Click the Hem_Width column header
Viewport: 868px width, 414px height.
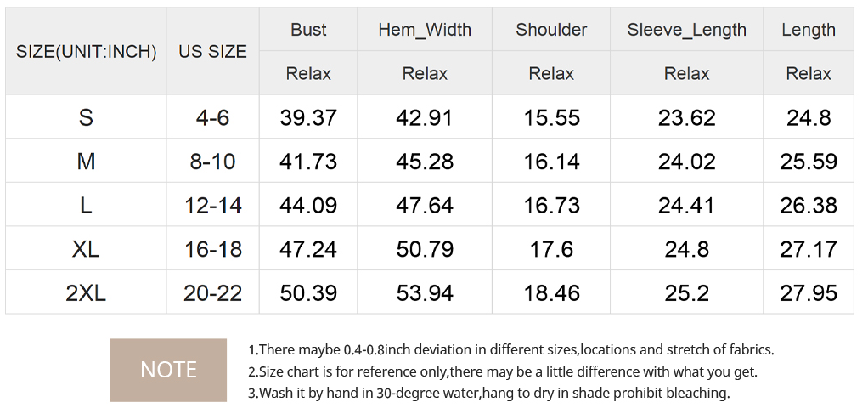425,30
